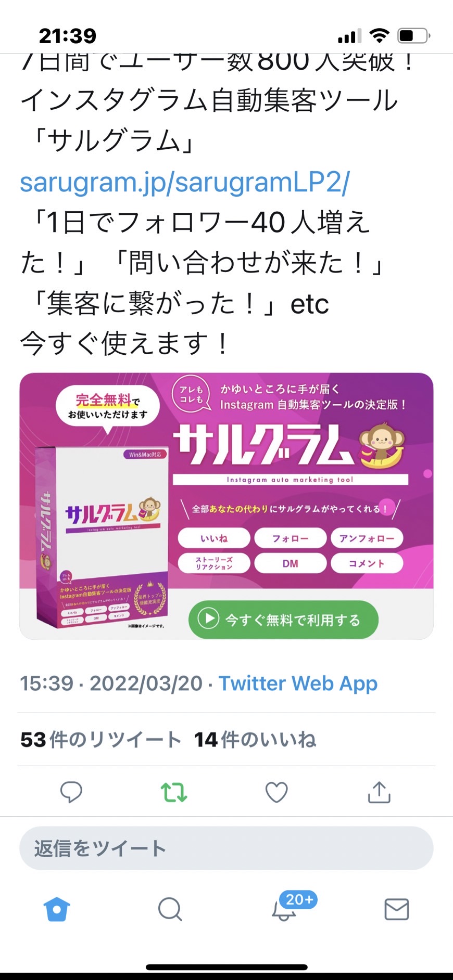Toggle the green retweet icon
The image size is (453, 980).
(173, 792)
